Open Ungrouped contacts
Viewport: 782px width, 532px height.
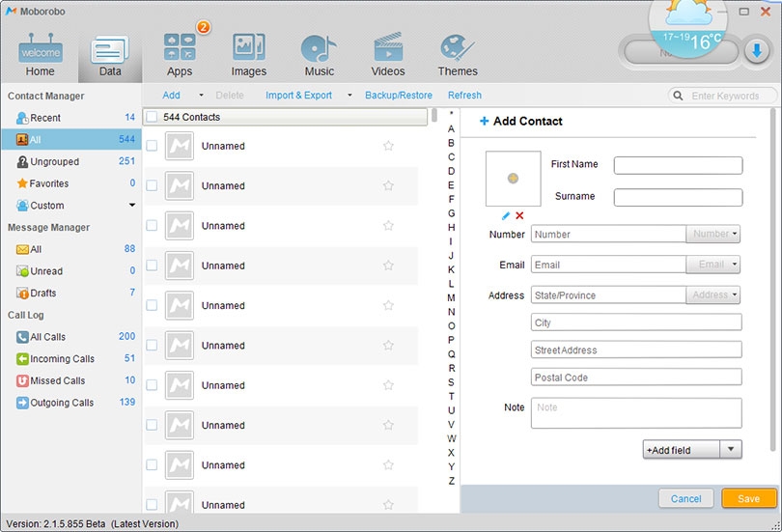click(71, 161)
